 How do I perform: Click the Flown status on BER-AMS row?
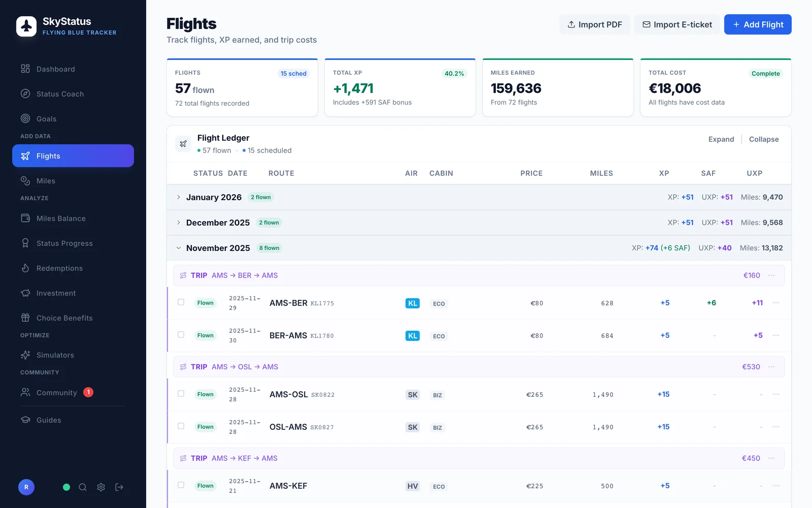(206, 335)
